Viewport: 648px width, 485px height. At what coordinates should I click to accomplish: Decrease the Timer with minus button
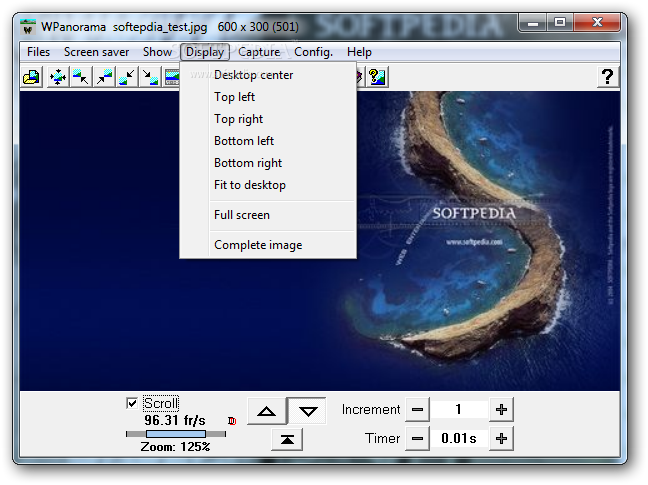pyautogui.click(x=417, y=438)
